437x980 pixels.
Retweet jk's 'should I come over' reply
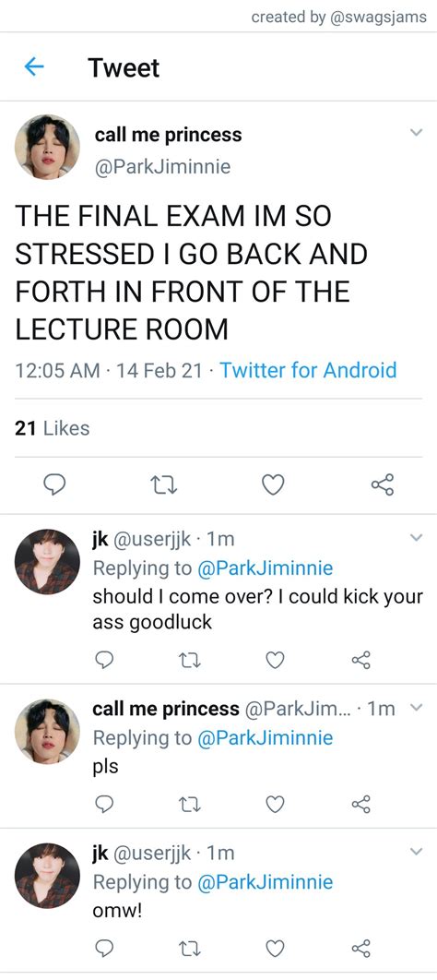(190, 660)
